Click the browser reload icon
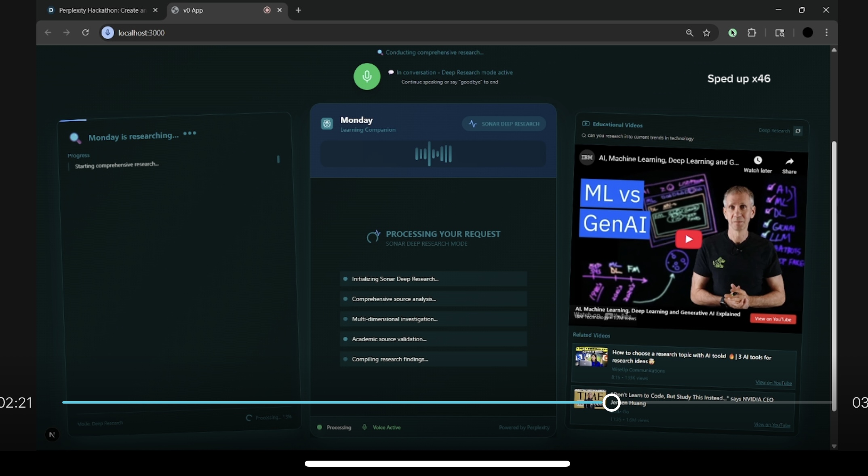868x476 pixels. pos(85,33)
